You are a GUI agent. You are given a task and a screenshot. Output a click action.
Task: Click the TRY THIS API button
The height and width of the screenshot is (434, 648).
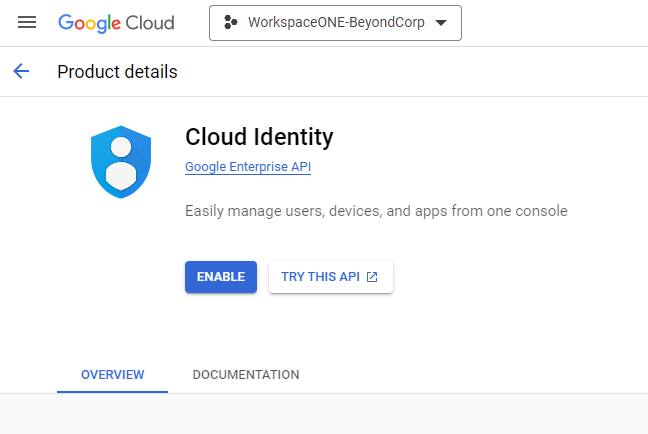(330, 277)
